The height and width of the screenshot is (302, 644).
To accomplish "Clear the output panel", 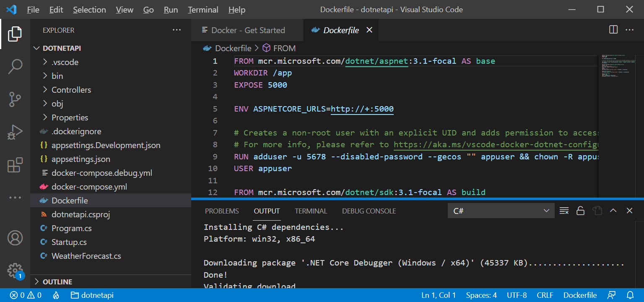I will [x=564, y=211].
